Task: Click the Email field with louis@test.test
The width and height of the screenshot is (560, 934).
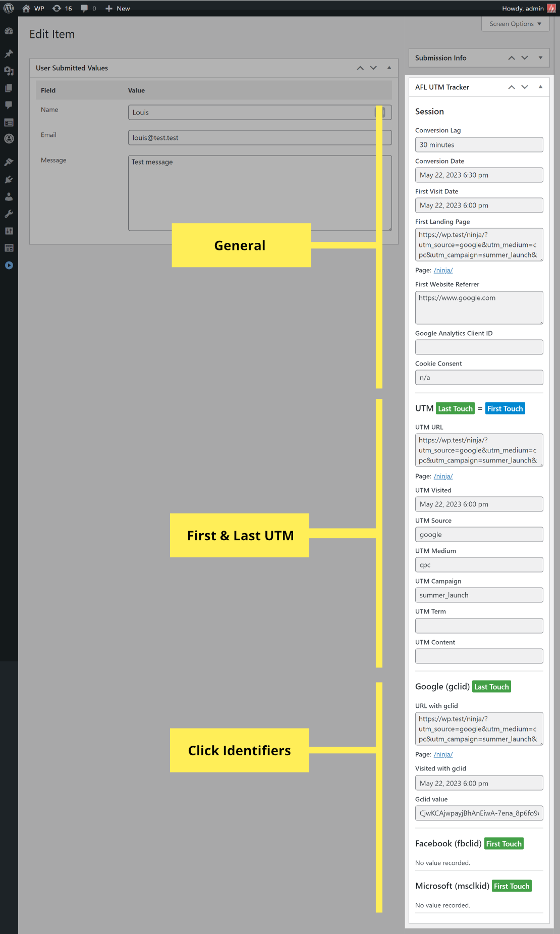Action: coord(260,137)
